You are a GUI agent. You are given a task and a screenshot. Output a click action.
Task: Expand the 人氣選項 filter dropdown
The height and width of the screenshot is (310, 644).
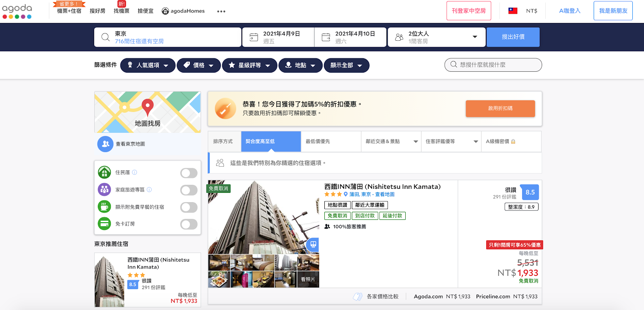(148, 65)
